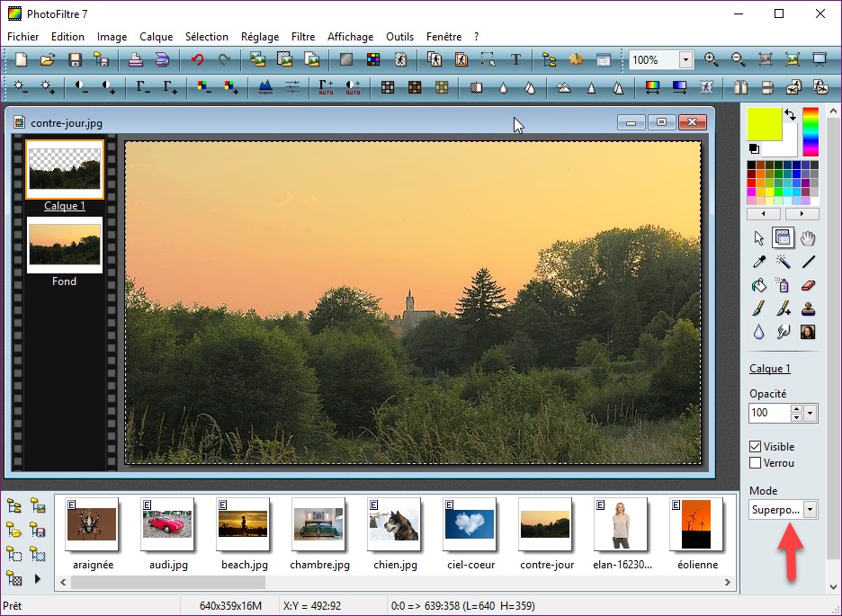
Task: Click the Calque 1 layer name link
Action: pos(769,369)
